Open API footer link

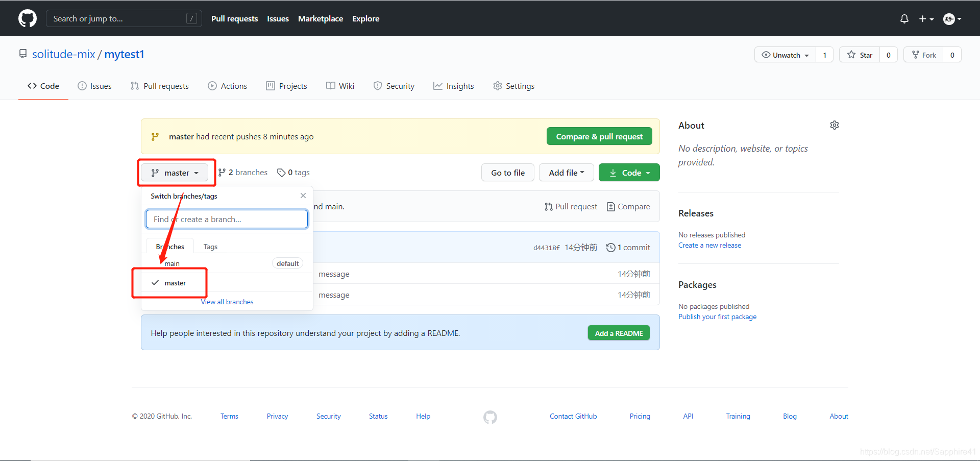point(688,416)
